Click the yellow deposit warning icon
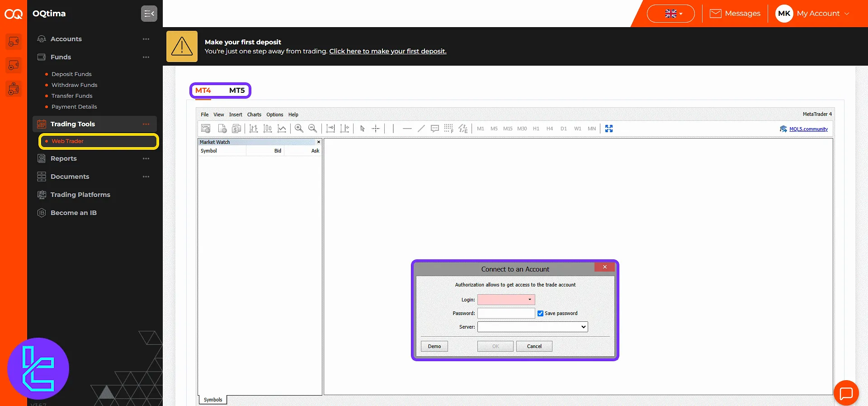 [x=182, y=46]
